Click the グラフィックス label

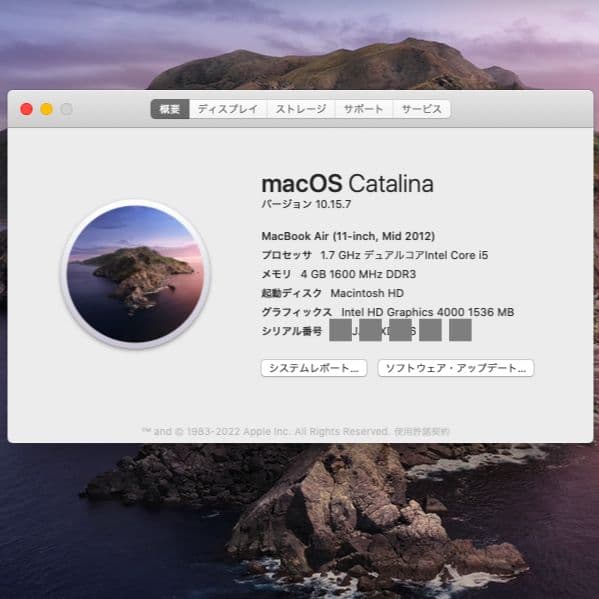[x=296, y=312]
